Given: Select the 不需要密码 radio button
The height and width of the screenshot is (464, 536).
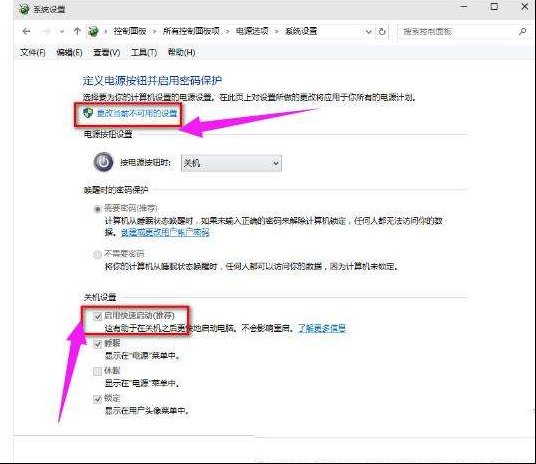Looking at the screenshot, I should coord(97,254).
